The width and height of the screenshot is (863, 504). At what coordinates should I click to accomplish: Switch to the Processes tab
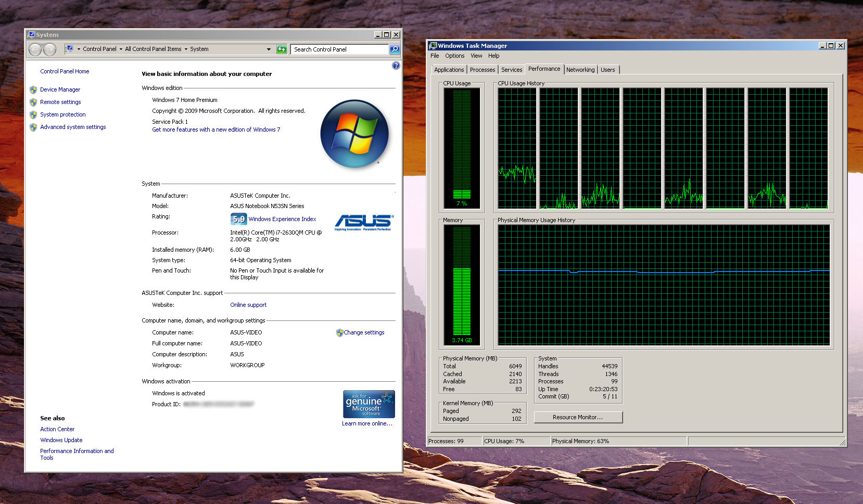click(x=482, y=70)
